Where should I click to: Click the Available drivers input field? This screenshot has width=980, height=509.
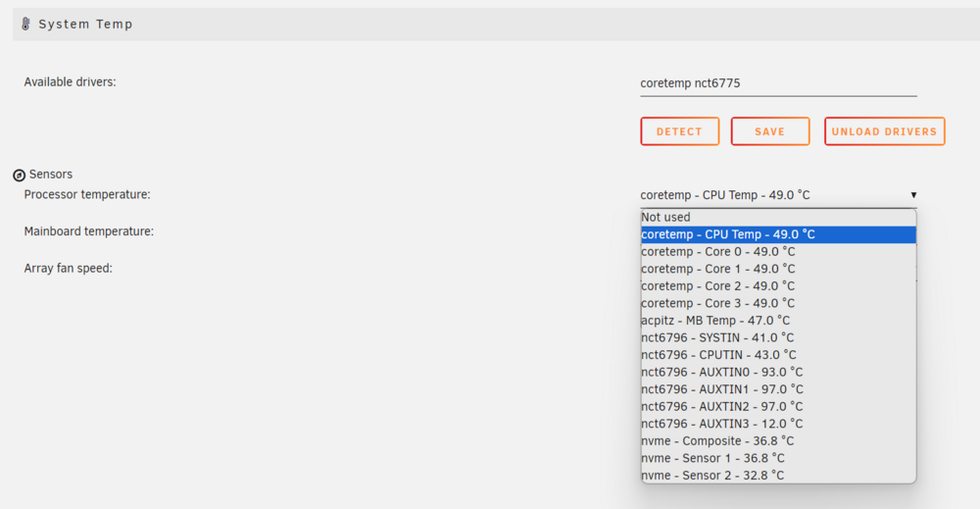pyautogui.click(x=778, y=83)
